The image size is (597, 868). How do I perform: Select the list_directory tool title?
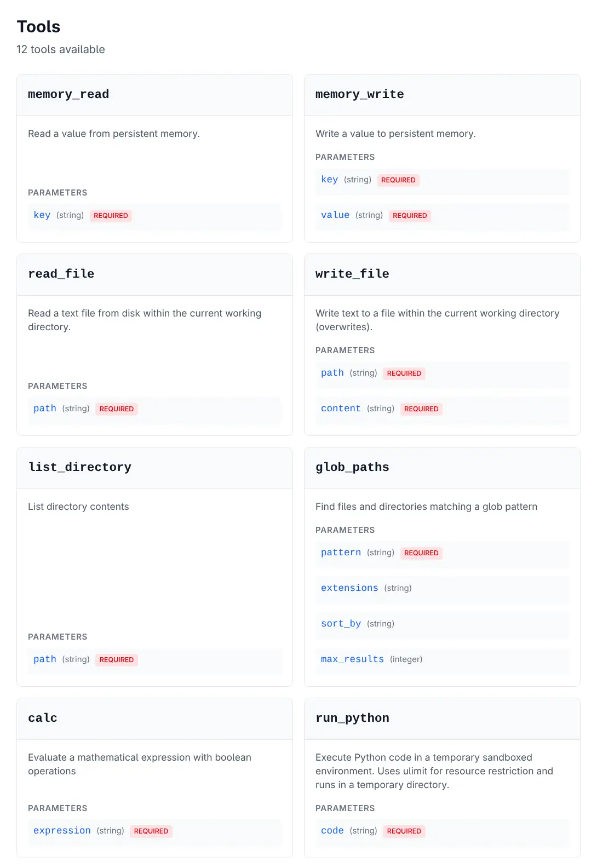point(79,467)
